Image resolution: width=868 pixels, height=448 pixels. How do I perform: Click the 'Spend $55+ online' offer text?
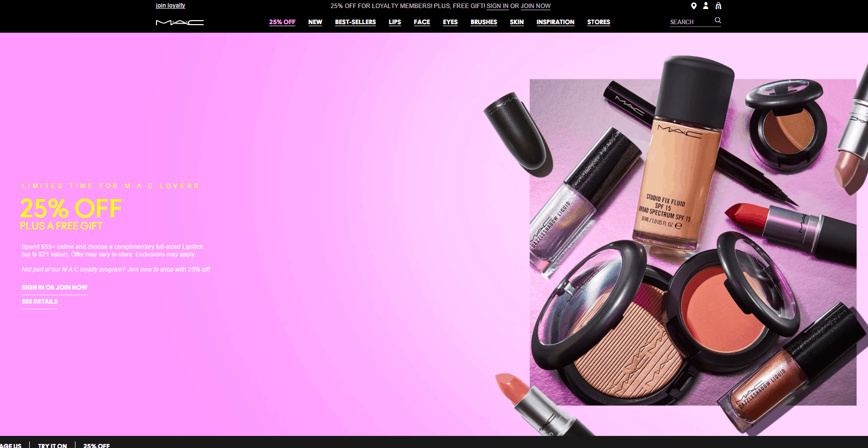tap(112, 250)
